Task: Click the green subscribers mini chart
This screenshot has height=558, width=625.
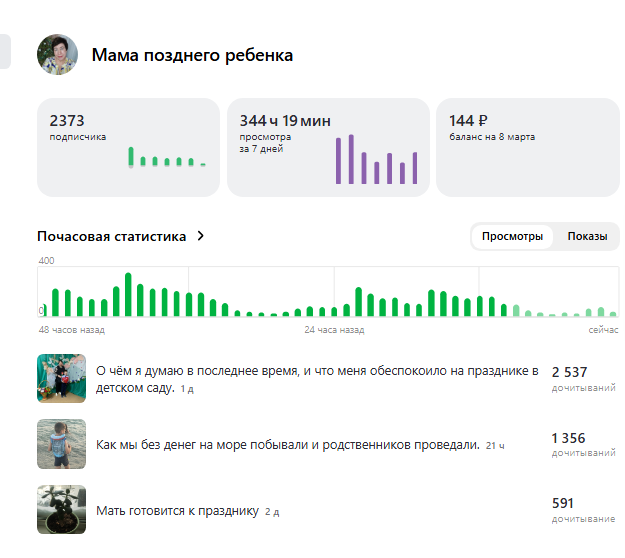Action: (x=167, y=157)
